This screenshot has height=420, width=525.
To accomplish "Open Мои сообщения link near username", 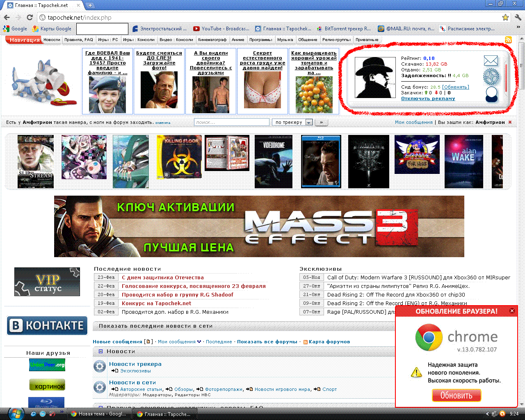I will coord(413,122).
